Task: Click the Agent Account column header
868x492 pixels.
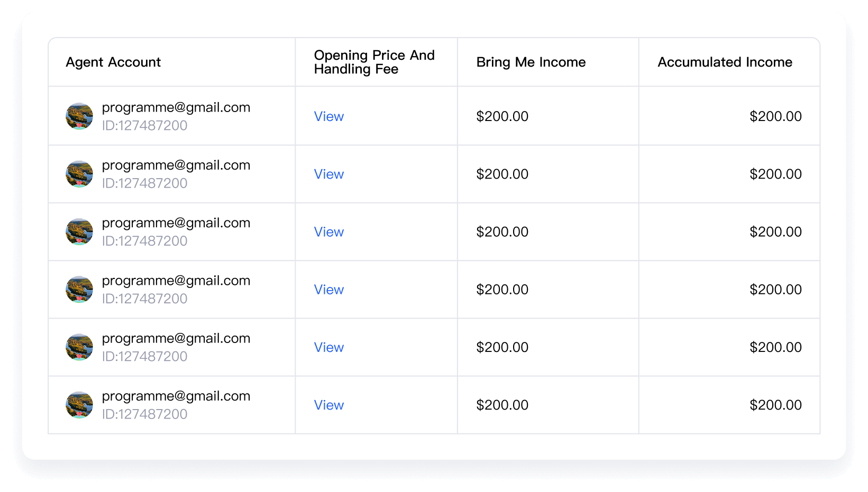Action: [x=113, y=62]
